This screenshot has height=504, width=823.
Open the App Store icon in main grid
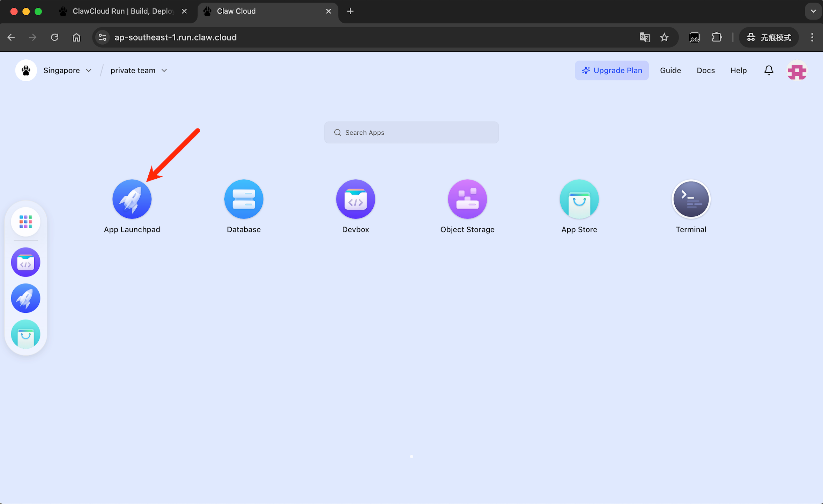pos(579,199)
